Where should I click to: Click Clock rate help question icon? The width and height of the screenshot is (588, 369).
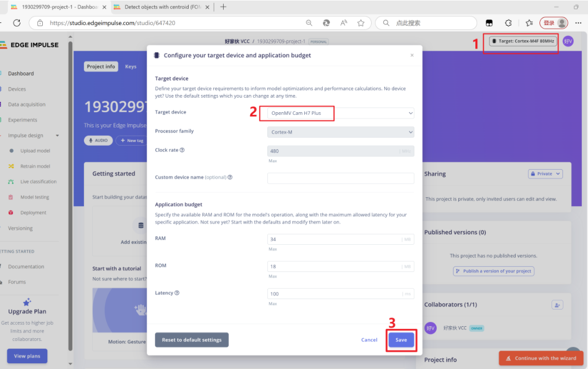182,150
